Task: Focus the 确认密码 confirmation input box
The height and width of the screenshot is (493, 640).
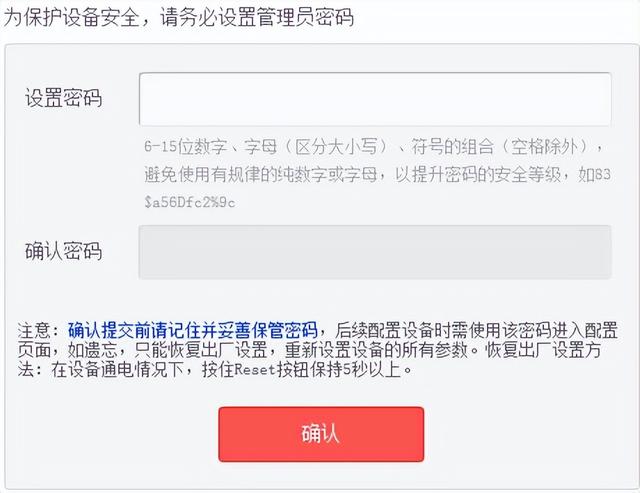Action: click(375, 251)
